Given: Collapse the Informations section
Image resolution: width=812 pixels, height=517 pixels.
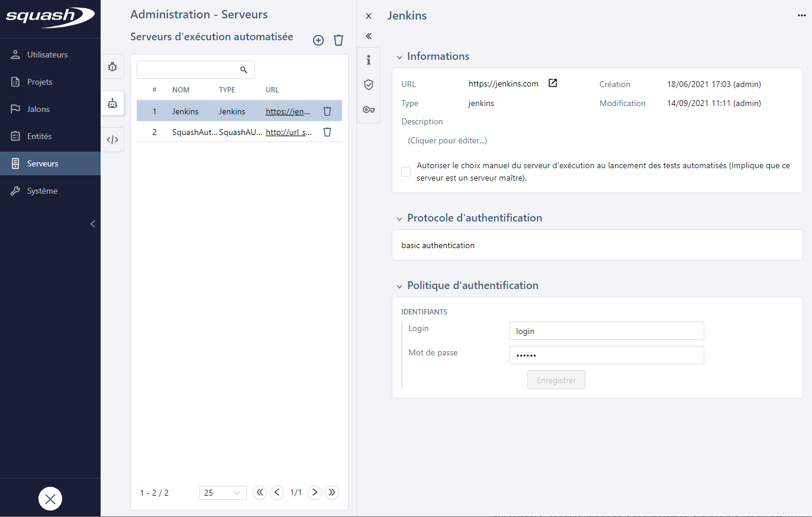Looking at the screenshot, I should [399, 56].
